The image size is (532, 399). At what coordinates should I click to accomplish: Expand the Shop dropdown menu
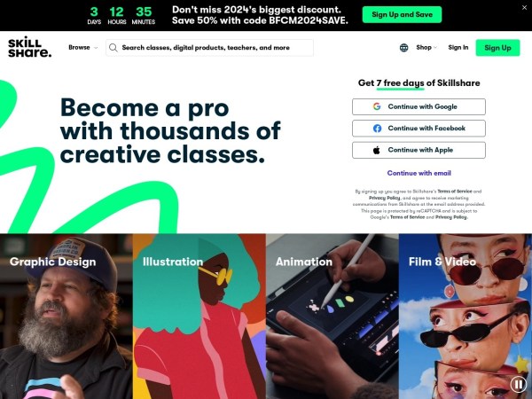coord(426,48)
